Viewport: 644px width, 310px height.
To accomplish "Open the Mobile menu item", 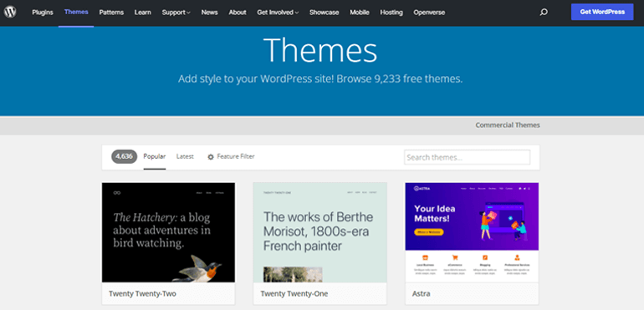I will 360,13.
